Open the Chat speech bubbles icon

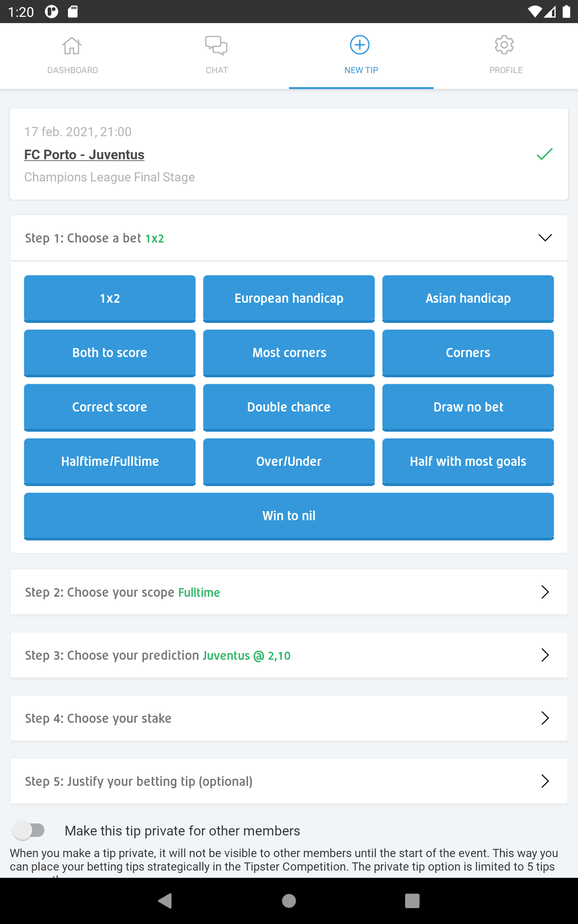[216, 46]
